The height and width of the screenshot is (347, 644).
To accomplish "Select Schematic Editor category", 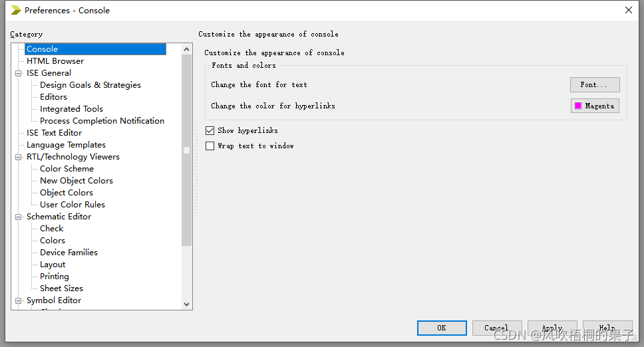I will 59,217.
